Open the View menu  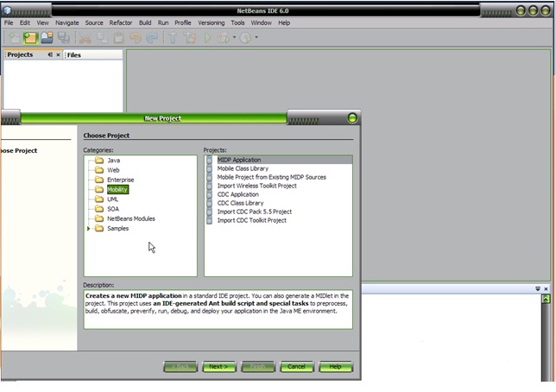pyautogui.click(x=42, y=22)
